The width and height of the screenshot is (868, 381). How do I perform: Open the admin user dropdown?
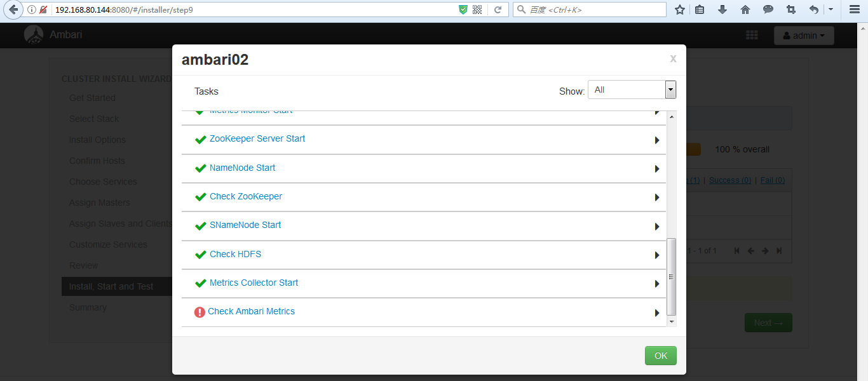pyautogui.click(x=804, y=36)
